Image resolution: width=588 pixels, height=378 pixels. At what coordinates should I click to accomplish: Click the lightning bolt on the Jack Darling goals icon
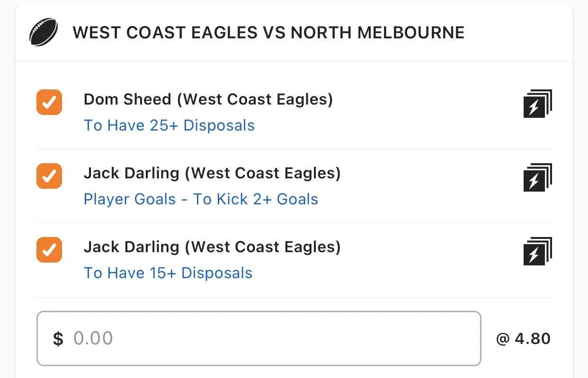click(534, 181)
